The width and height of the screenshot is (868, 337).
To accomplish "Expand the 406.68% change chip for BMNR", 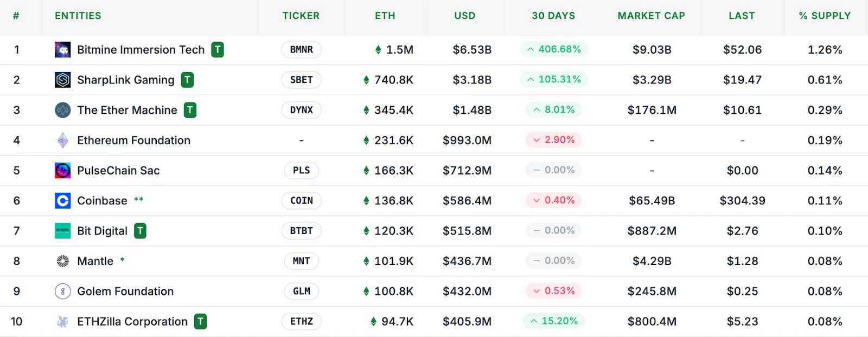I will point(553,49).
